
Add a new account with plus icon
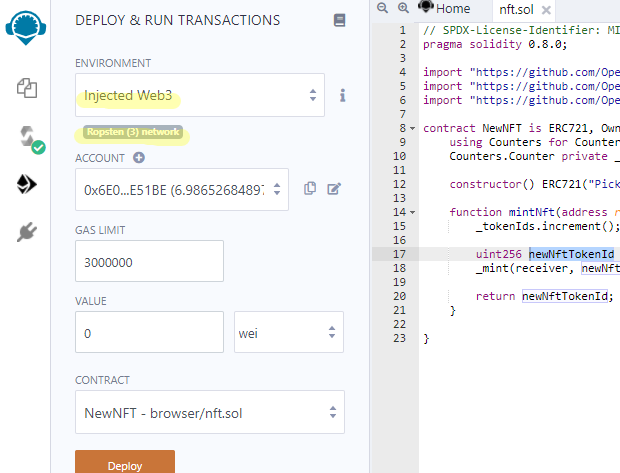(x=139, y=158)
